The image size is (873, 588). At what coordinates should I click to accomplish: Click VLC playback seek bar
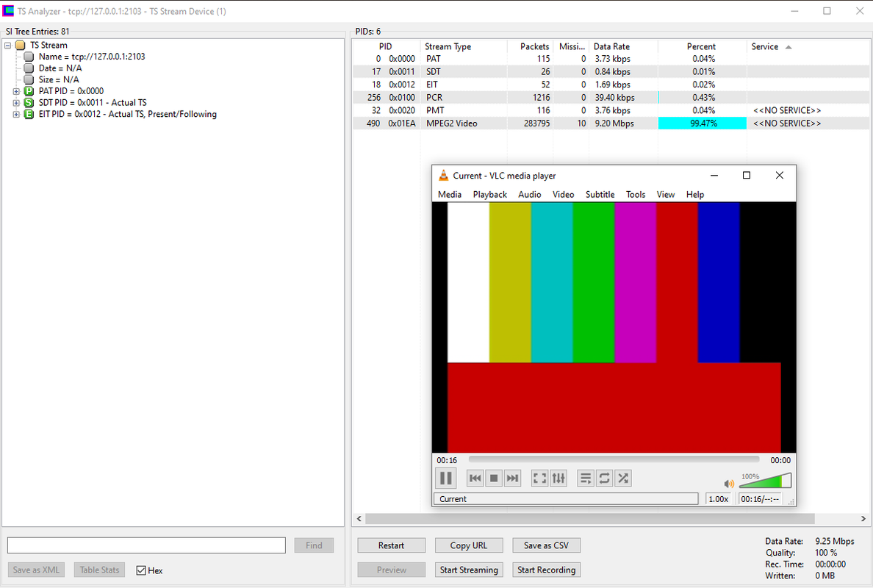tap(614, 460)
